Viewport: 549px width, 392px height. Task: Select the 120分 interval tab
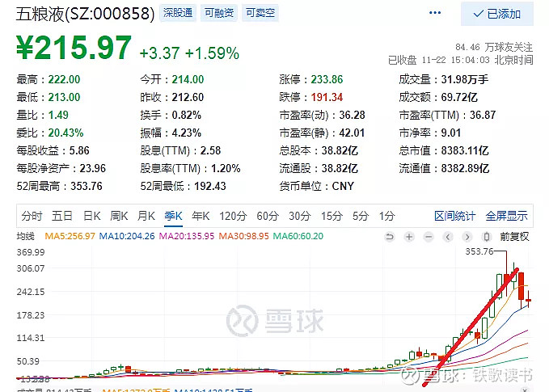233,216
